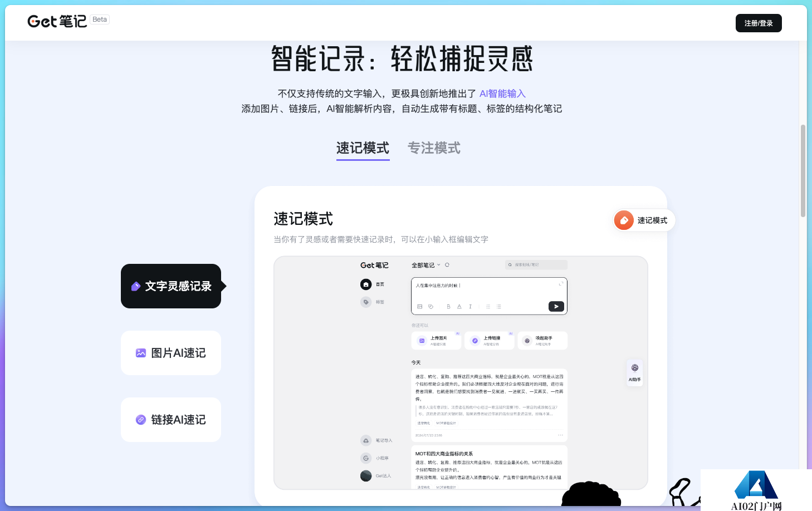Select the 图片AI速记 option
This screenshot has width=812, height=511.
tap(171, 353)
